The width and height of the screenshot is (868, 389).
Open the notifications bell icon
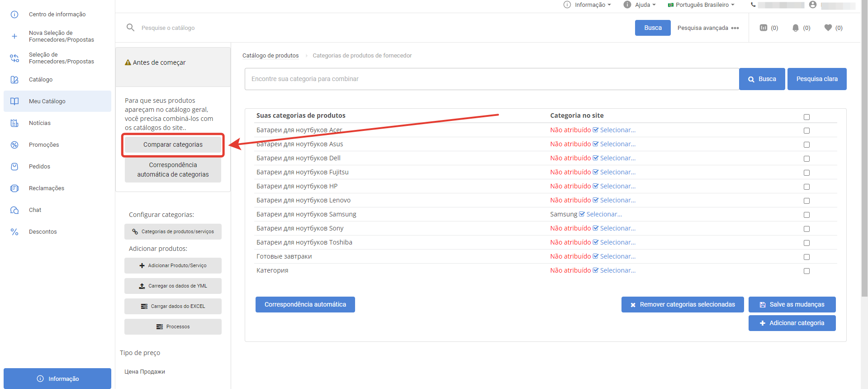click(796, 28)
